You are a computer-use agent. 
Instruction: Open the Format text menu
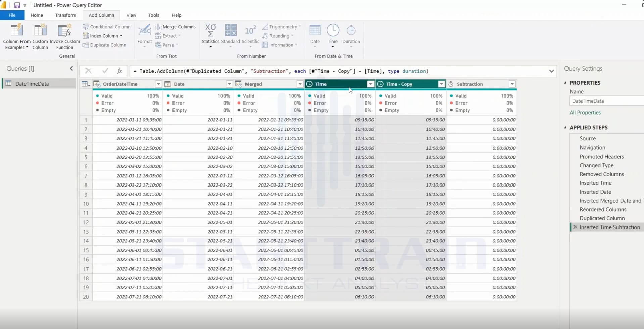point(145,36)
